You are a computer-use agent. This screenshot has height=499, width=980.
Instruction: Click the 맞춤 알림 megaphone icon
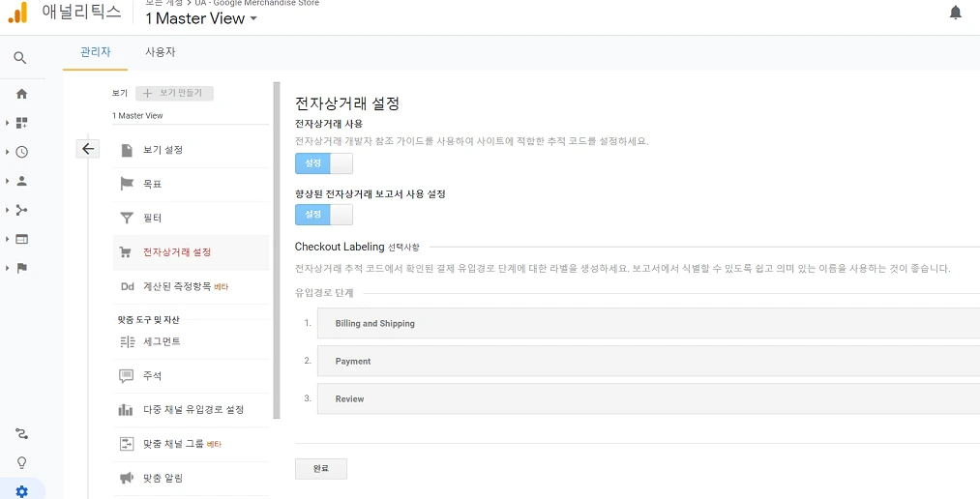[x=127, y=479]
